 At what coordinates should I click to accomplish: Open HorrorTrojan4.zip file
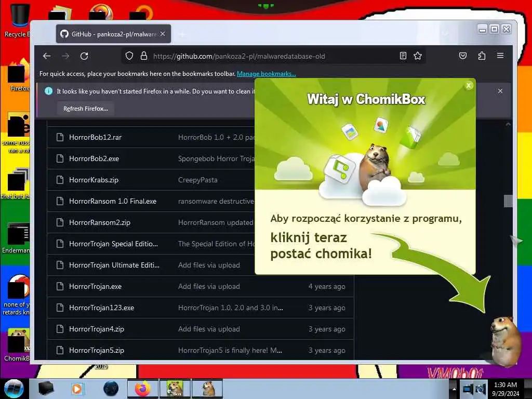click(x=97, y=329)
